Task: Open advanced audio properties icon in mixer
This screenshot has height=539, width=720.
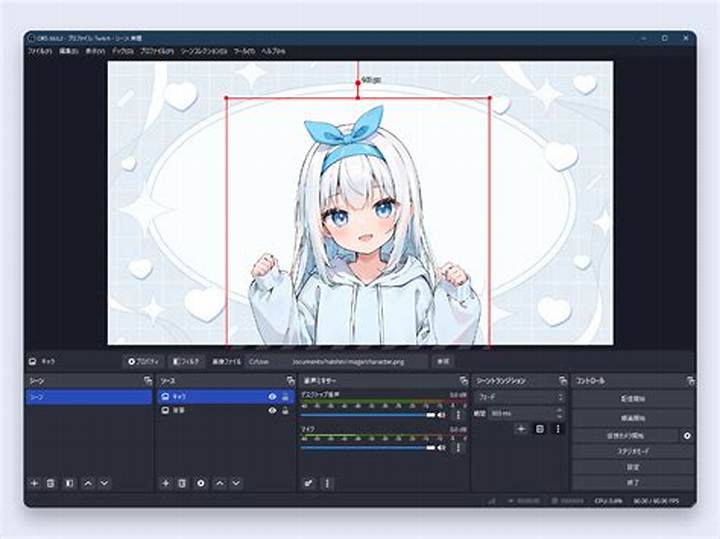Action: point(309,483)
